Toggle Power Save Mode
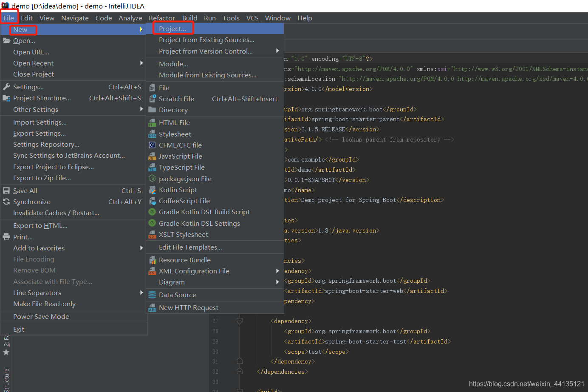The width and height of the screenshot is (588, 392). [x=41, y=316]
